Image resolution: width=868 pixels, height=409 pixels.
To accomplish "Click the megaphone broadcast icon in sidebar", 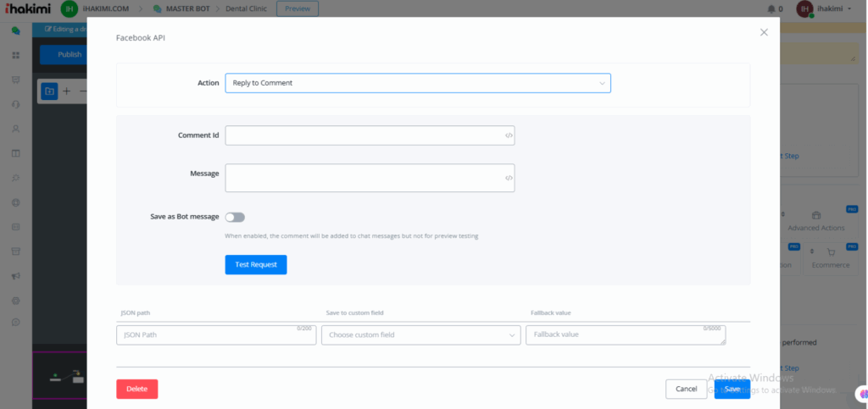I will tap(15, 276).
